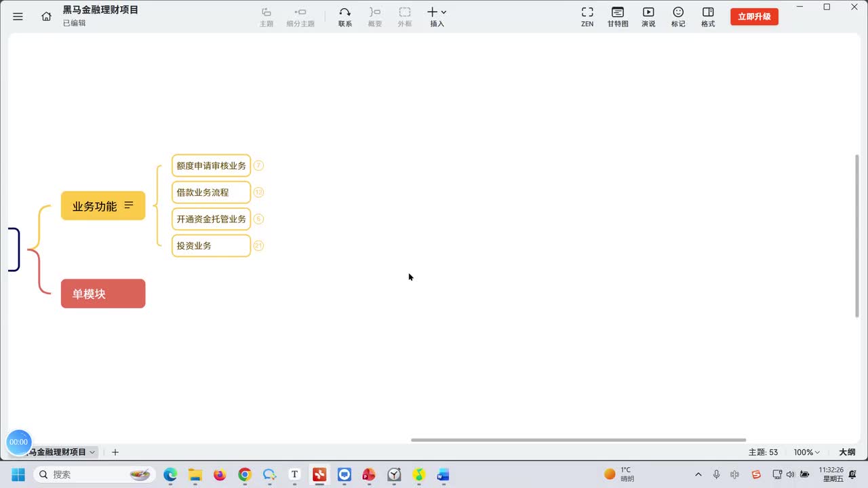Open File Explorer from the taskbar
Image resolution: width=868 pixels, height=488 pixels.
point(195,474)
